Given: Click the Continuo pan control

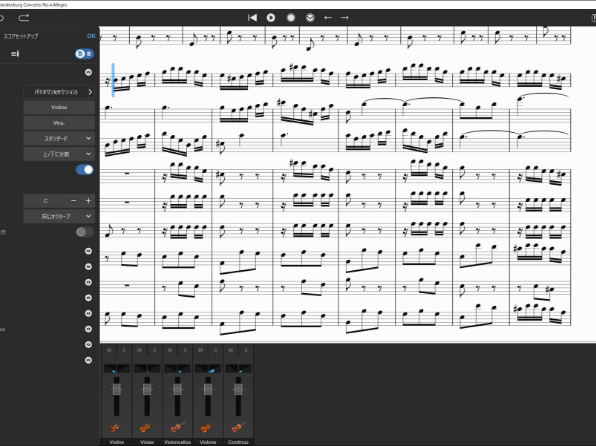Looking at the screenshot, I should [x=238, y=368].
